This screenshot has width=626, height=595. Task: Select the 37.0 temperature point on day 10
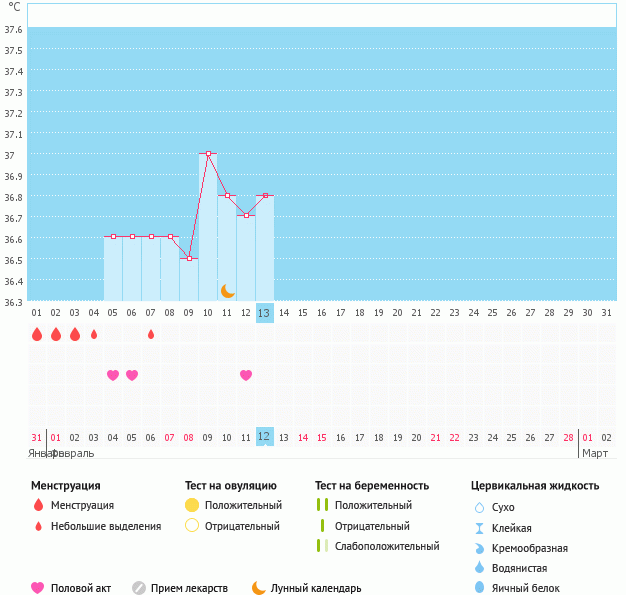pyautogui.click(x=208, y=154)
